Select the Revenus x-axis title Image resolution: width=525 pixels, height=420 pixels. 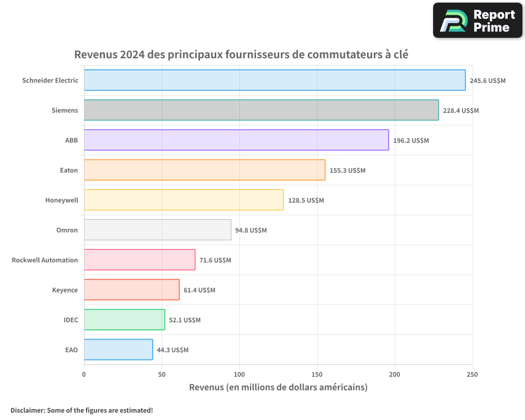pyautogui.click(x=279, y=387)
